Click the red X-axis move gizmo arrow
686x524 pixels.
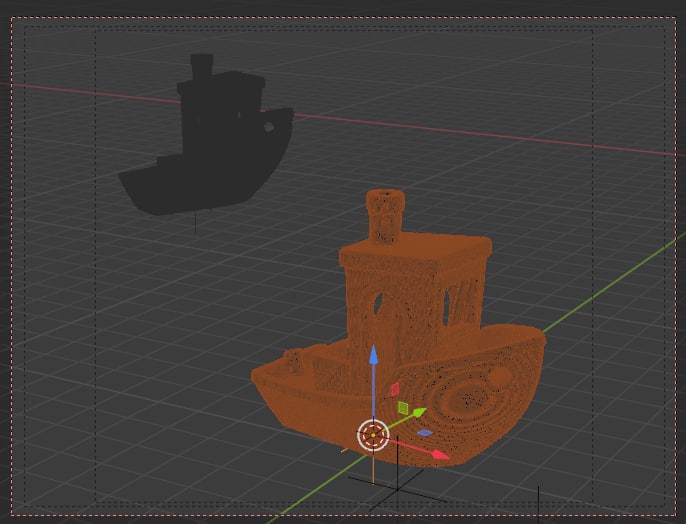tap(440, 454)
